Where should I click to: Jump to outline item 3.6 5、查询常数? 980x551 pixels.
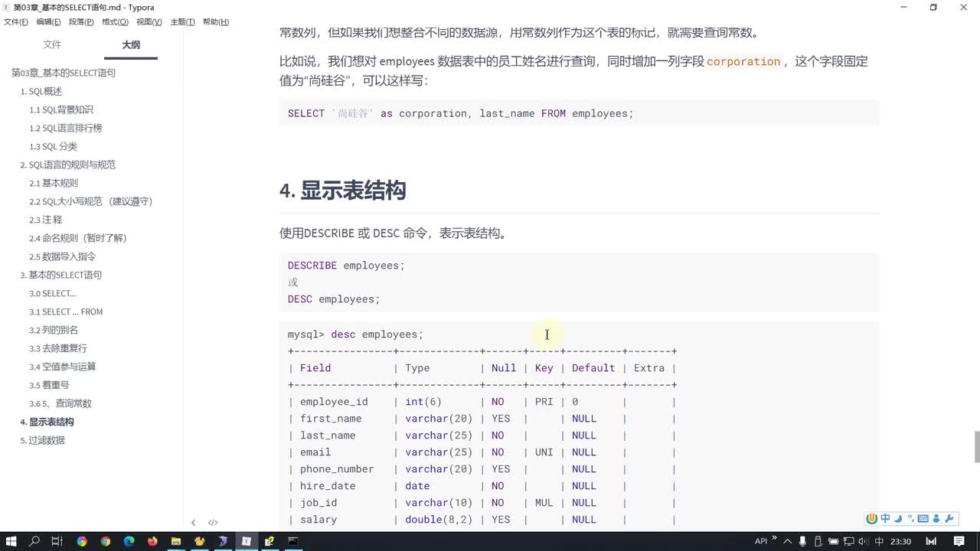60,403
